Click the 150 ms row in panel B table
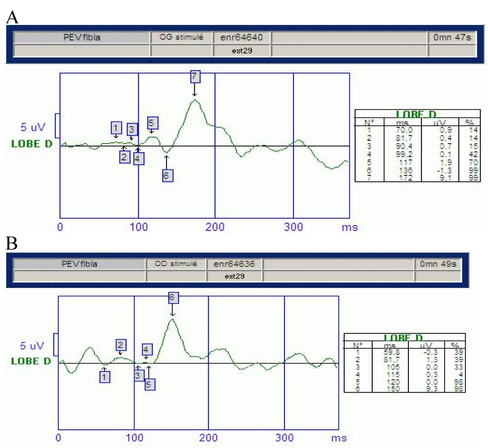Image resolution: width=488 pixels, height=448 pixels. (403, 389)
